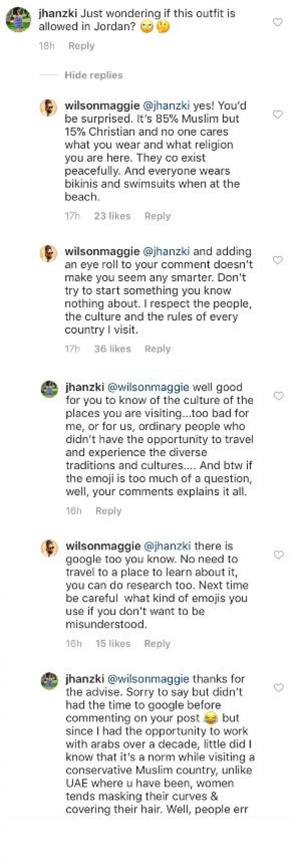This screenshot has height=868, width=293.
Task: Reply to jhanzki's top comment
Action: [x=81, y=46]
